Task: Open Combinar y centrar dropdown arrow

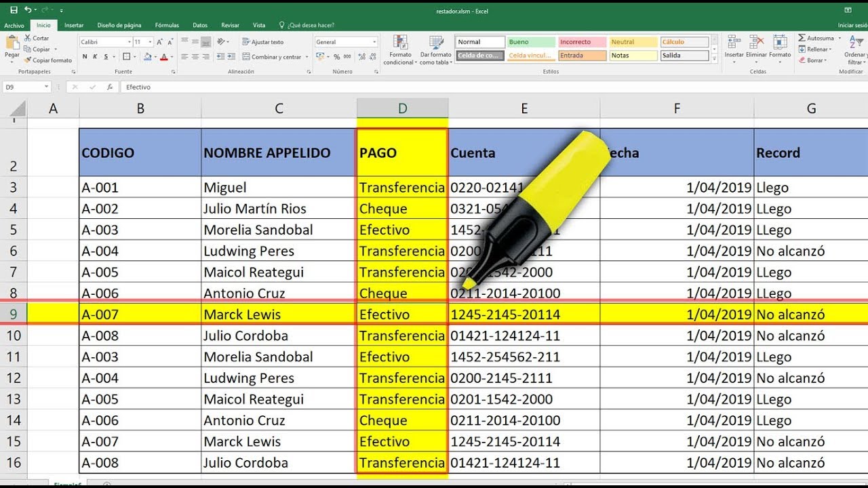Action: point(307,57)
